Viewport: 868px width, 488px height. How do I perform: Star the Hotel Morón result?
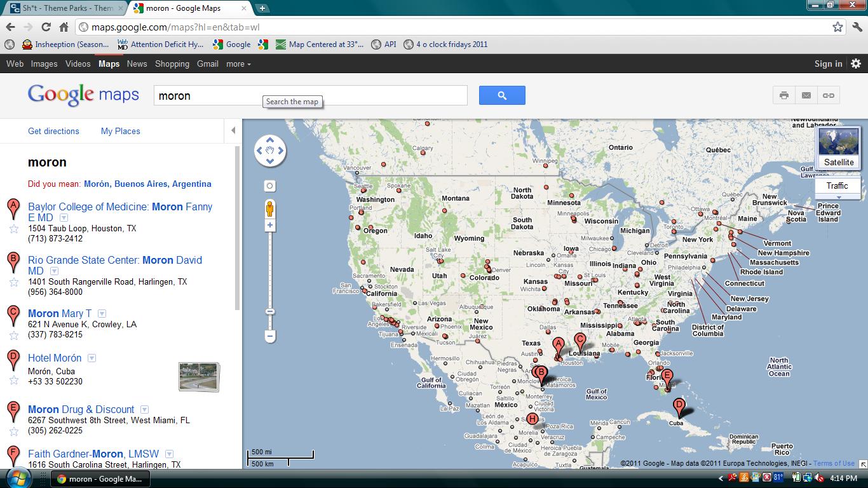[x=13, y=380]
